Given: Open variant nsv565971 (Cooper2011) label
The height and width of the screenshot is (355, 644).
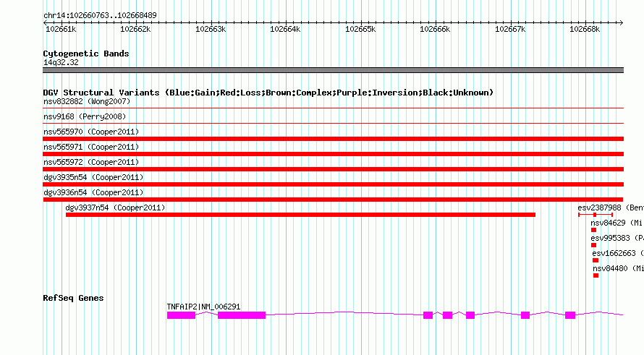Looking at the screenshot, I should pos(91,147).
